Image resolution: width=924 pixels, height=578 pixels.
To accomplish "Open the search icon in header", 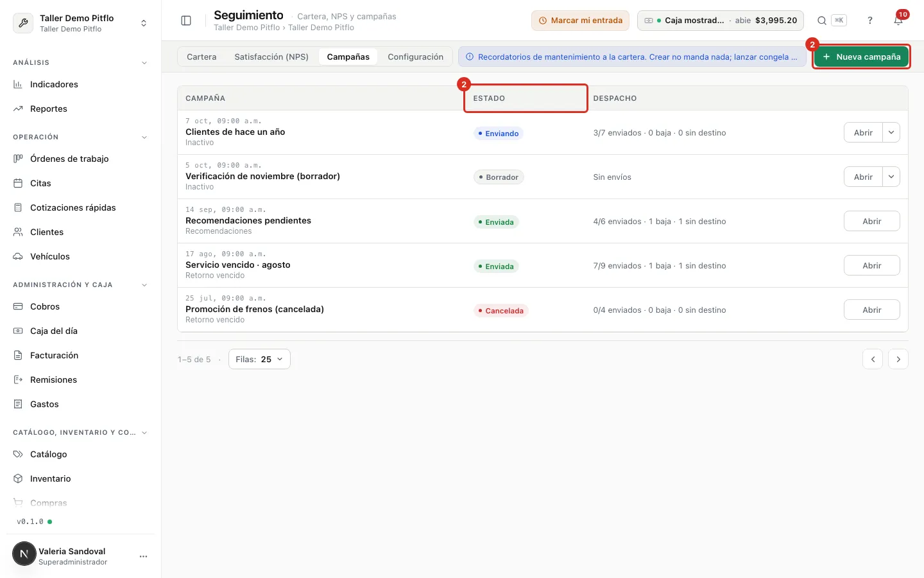I will (821, 21).
